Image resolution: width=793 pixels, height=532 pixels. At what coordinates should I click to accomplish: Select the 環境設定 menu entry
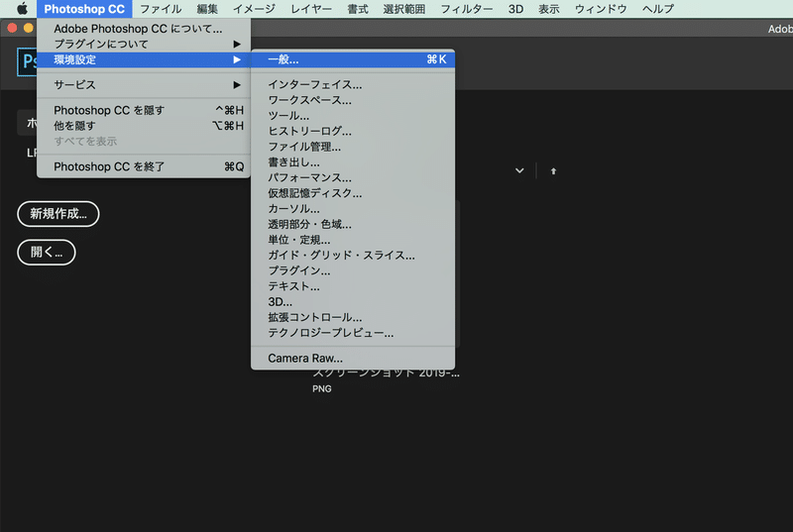point(144,59)
